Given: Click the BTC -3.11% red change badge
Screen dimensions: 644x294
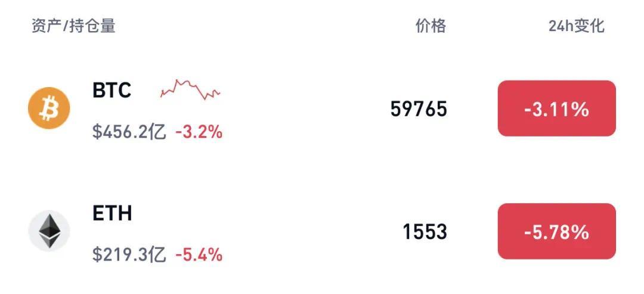Looking at the screenshot, I should click(x=556, y=109).
